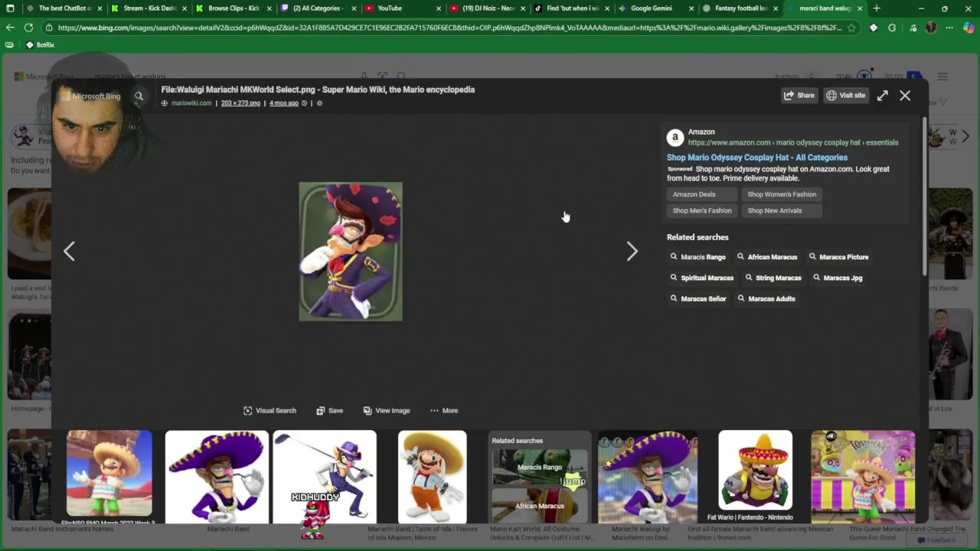This screenshot has height=551, width=980.
Task: Open the More options menu
Action: (x=444, y=411)
